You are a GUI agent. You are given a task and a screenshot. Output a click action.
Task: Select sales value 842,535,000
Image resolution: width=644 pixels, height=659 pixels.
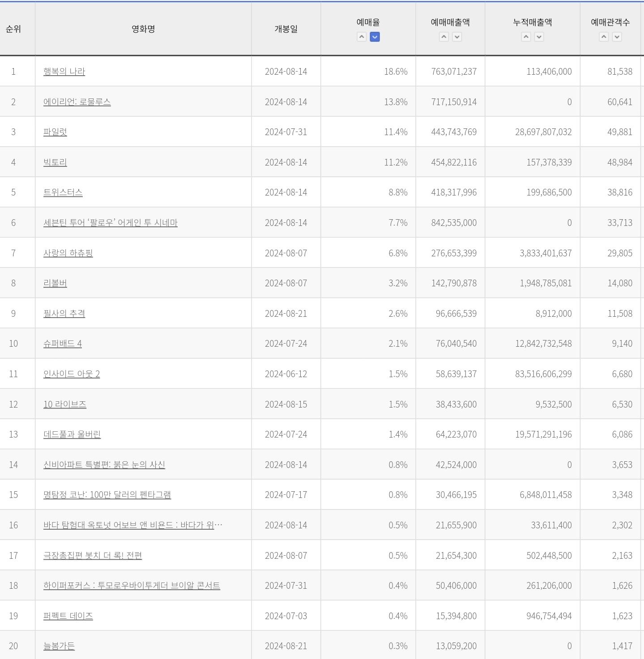(x=454, y=223)
